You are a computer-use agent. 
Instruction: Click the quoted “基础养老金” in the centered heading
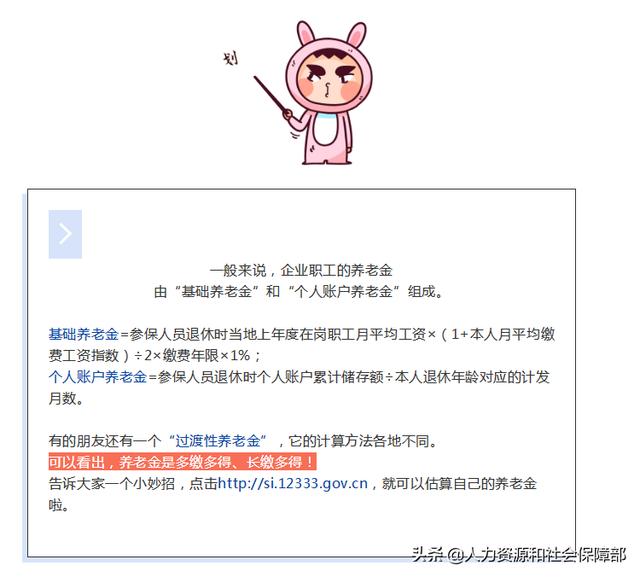coord(217,292)
